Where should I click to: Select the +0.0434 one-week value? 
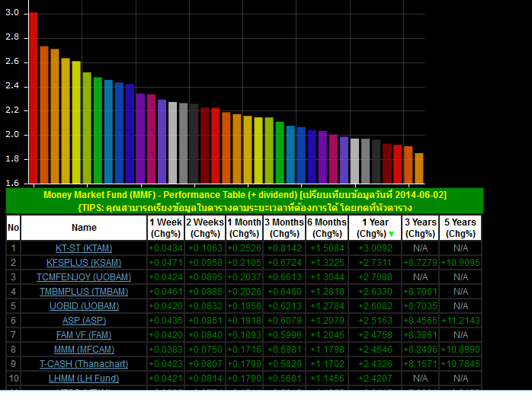(165, 248)
